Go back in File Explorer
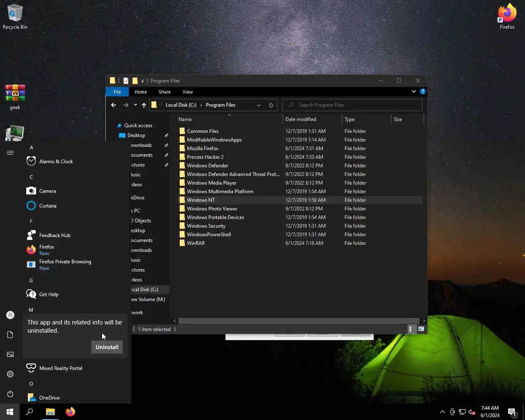The height and width of the screenshot is (420, 525). point(114,105)
